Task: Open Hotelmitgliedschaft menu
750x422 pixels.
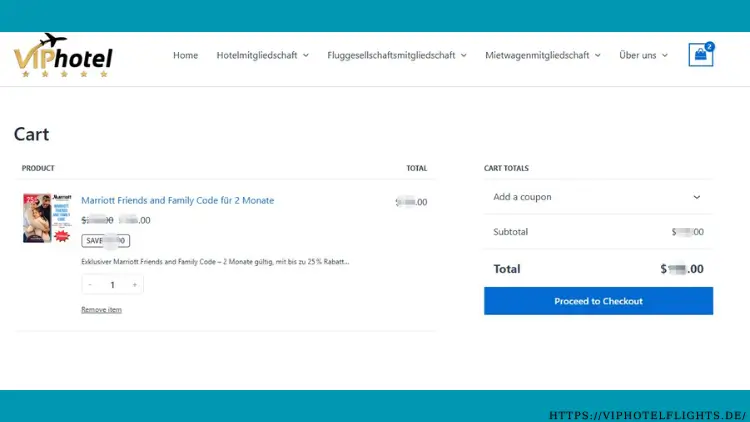Action: pyautogui.click(x=257, y=55)
